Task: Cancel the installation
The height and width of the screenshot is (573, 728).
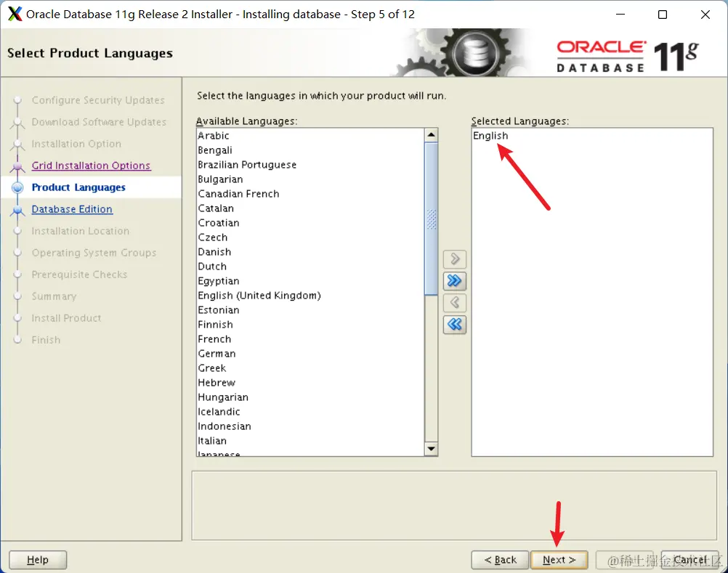Action: pos(690,560)
